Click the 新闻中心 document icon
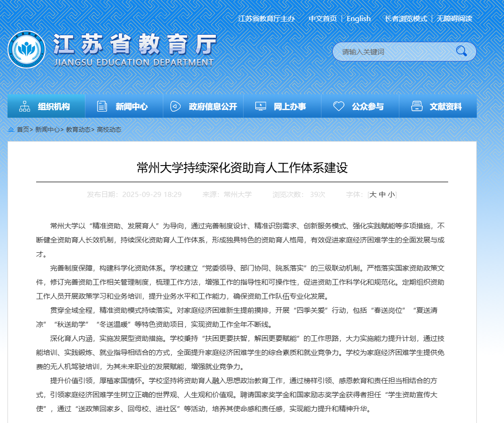This screenshot has height=423, width=504. 102,106
